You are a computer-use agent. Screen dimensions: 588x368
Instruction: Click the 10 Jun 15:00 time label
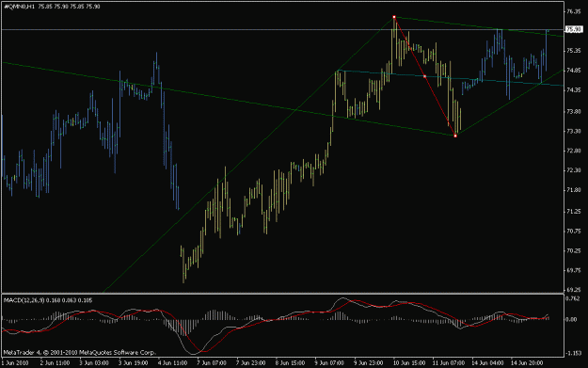(409, 363)
